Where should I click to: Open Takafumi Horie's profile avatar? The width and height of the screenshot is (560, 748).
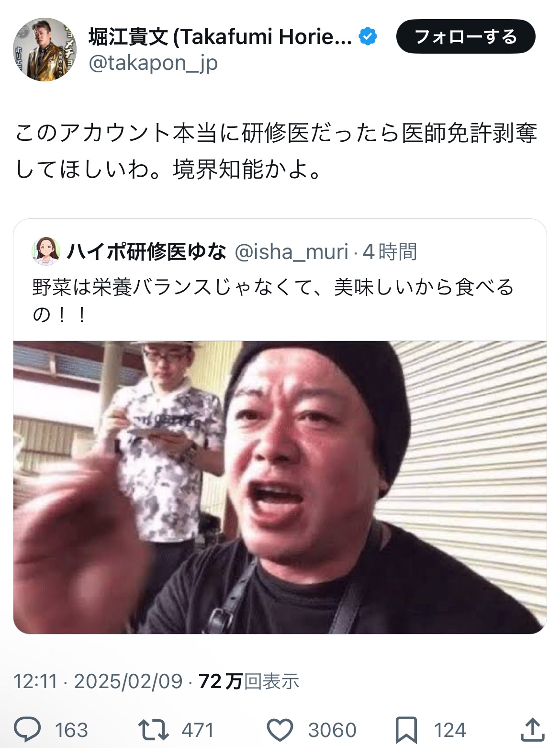click(x=45, y=49)
